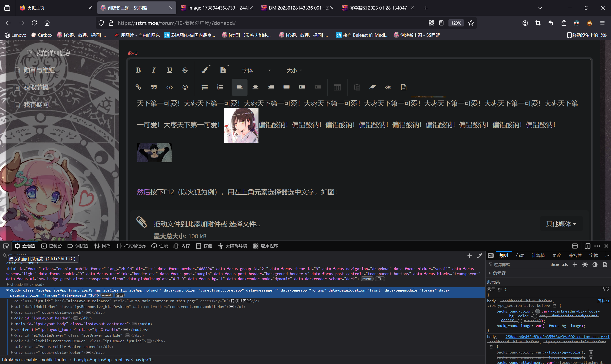Toggle the .cls class panel
Image resolution: width=611 pixels, height=364 pixels.
(x=565, y=265)
